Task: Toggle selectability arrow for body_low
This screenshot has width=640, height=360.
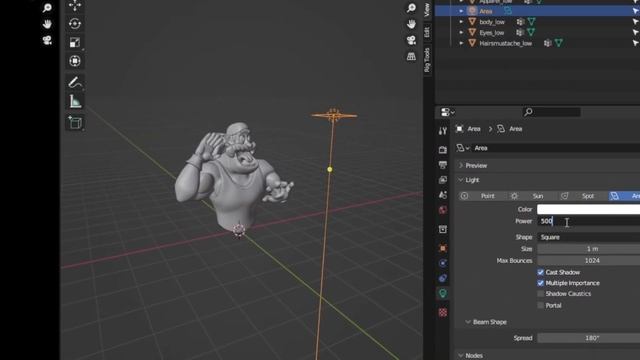Action: point(635,22)
